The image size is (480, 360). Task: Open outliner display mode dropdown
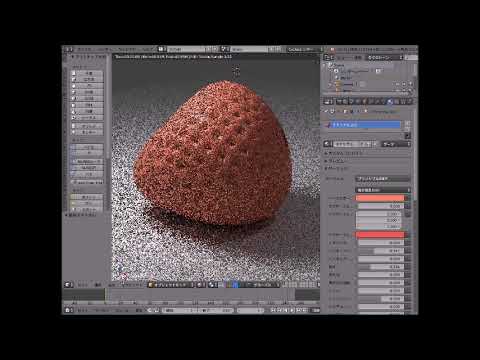(x=385, y=58)
